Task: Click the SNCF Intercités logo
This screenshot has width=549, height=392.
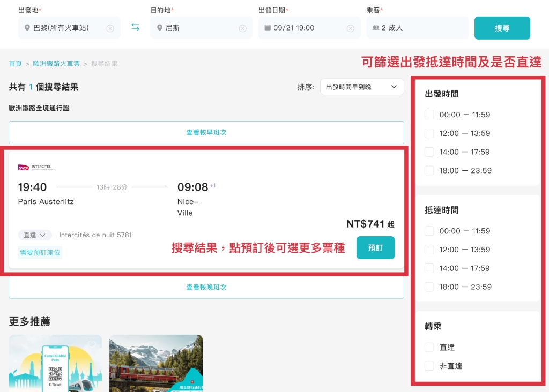Action: [37, 168]
